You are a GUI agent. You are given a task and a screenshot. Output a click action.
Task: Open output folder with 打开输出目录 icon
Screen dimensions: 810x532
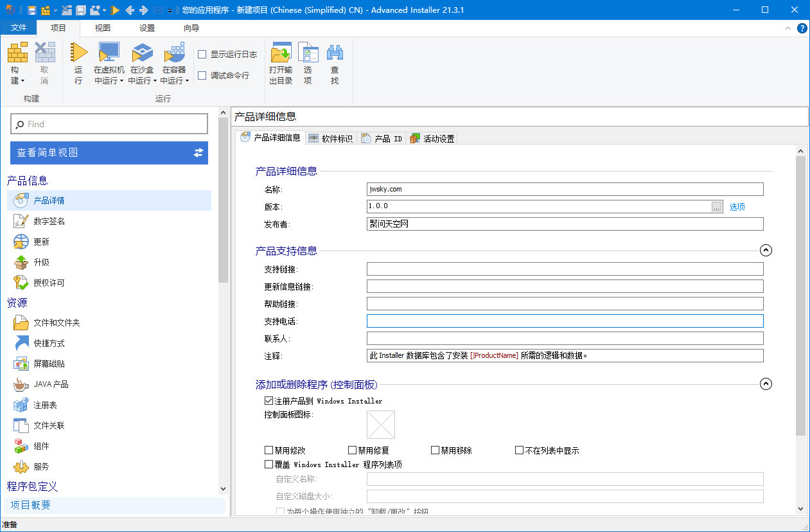pyautogui.click(x=281, y=53)
